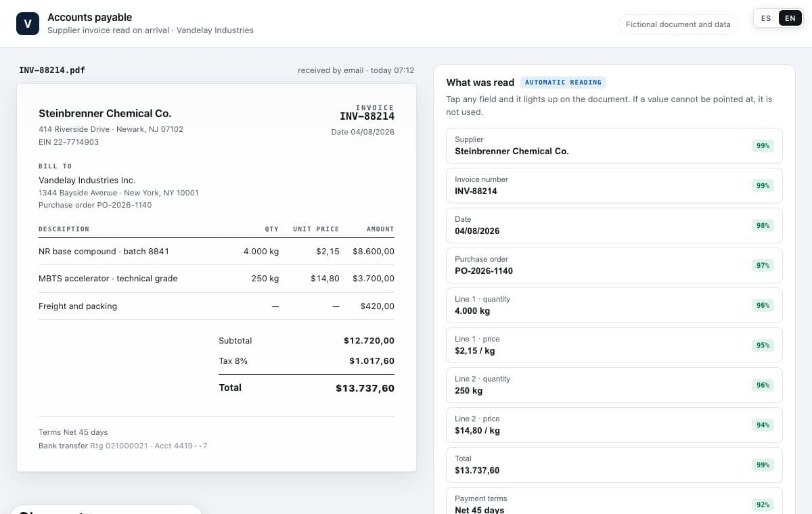Screen dimensions: 812x514
Task: Click the 92% badge for Payment terms
Action: pos(763,505)
